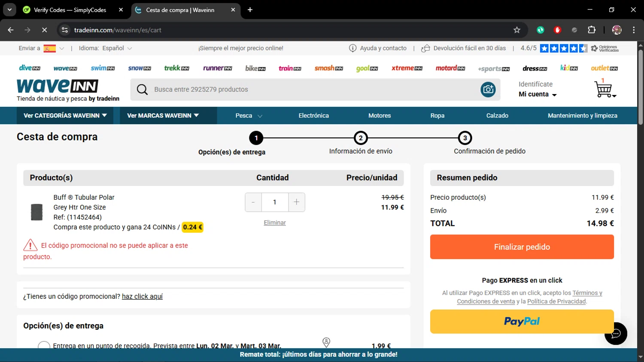Screen dimensions: 644x362
Task: Open Mantenimiento y limpieza menu item
Action: pyautogui.click(x=583, y=116)
